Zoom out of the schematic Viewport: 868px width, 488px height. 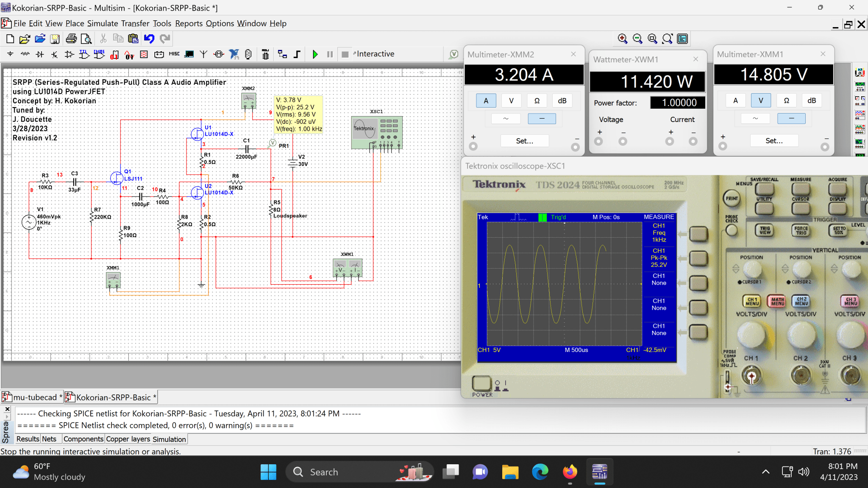click(637, 39)
